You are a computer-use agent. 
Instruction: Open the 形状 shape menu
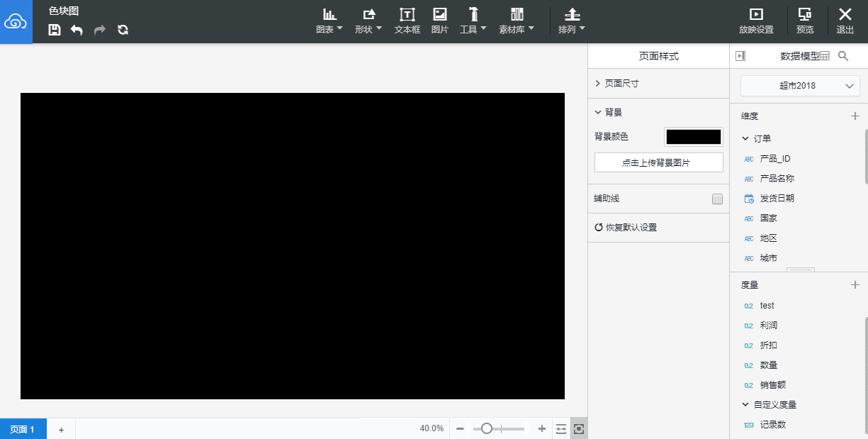[x=368, y=21]
